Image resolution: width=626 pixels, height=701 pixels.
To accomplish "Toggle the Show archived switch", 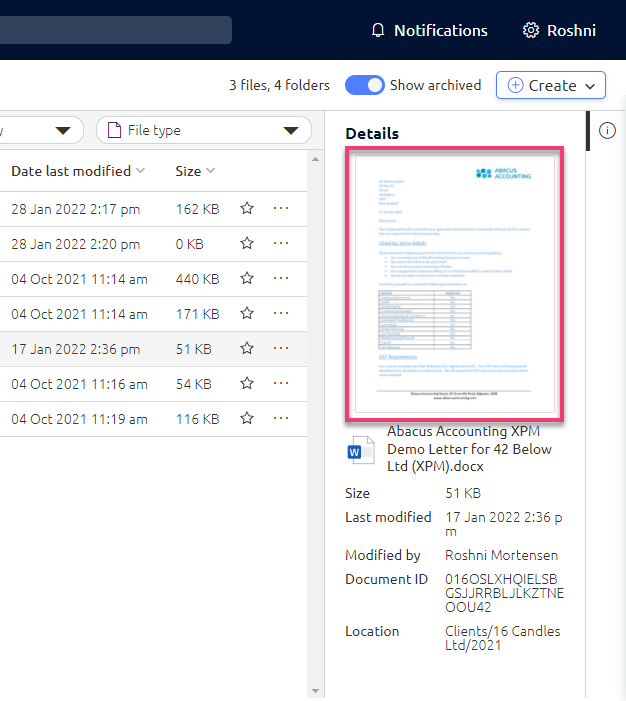I will click(x=365, y=85).
